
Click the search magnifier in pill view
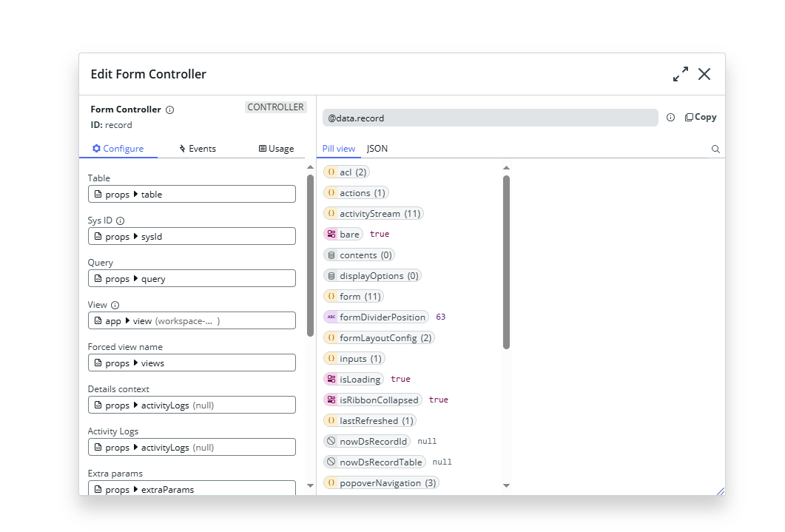click(715, 149)
